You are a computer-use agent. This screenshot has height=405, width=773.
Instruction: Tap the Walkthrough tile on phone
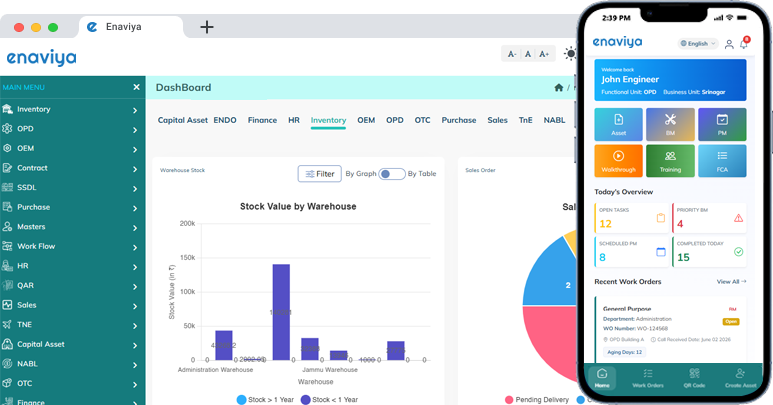[x=618, y=161]
